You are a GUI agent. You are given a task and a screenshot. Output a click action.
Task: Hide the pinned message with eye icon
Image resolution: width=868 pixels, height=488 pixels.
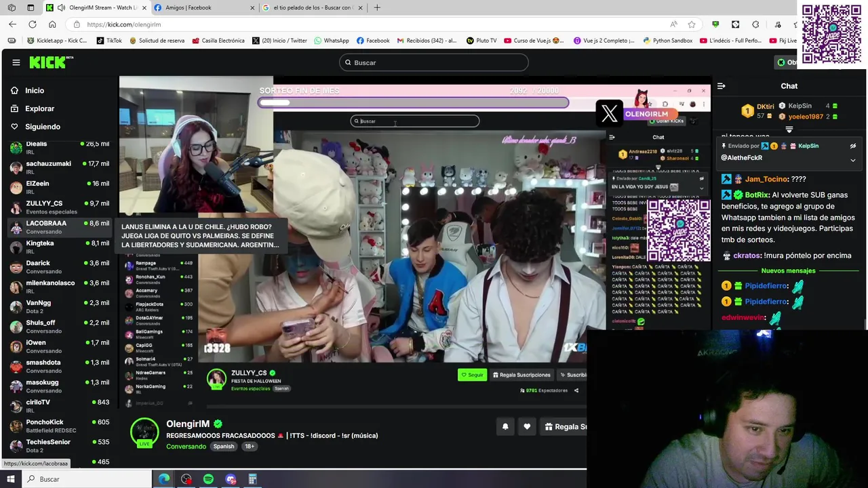853,146
